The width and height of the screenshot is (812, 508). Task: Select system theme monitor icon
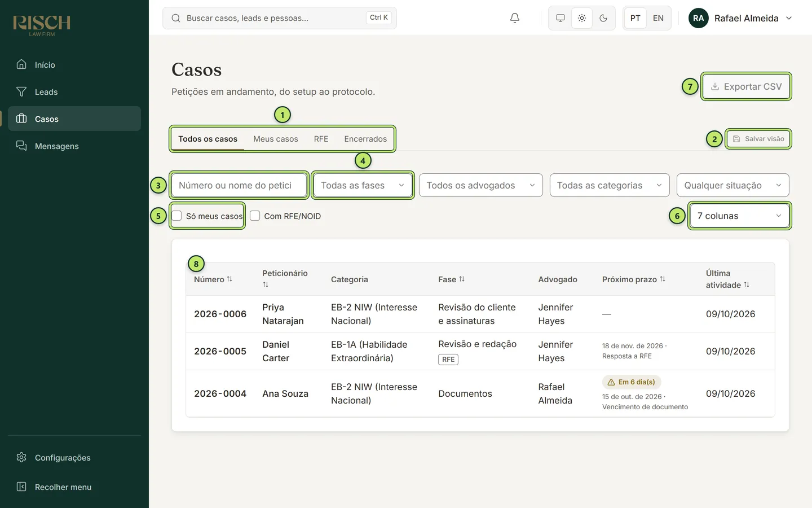point(560,18)
